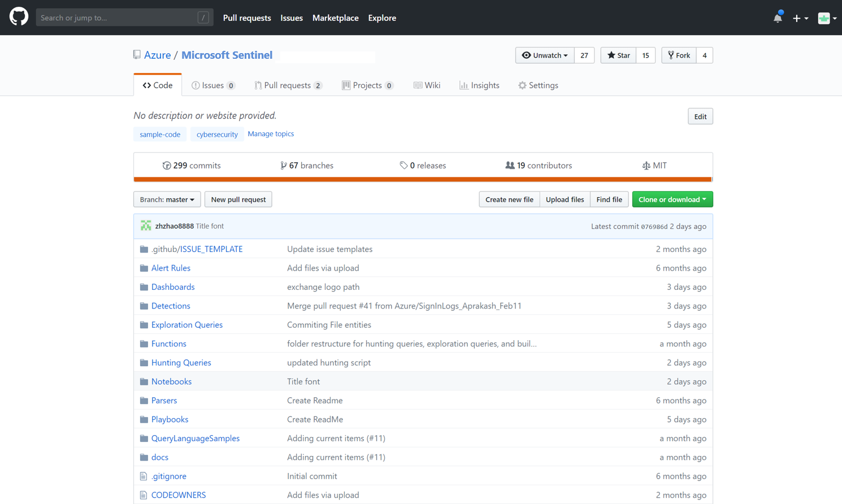The image size is (842, 504).
Task: Click the folder icon for Detections
Action: 144,306
